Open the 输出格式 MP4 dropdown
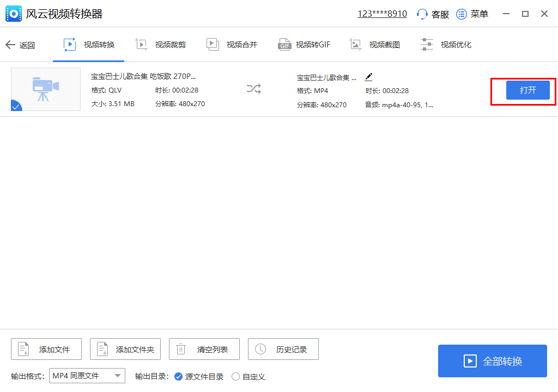558x392 pixels. tap(87, 375)
